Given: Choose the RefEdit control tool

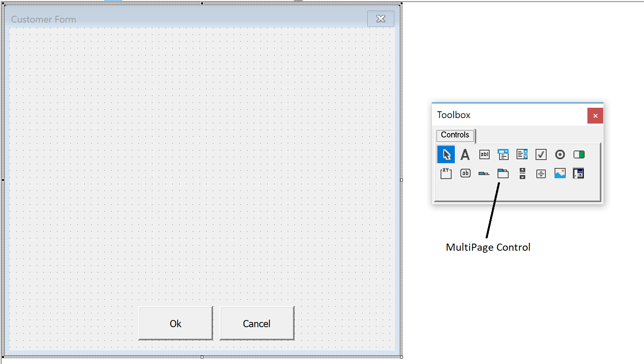Looking at the screenshot, I should click(579, 173).
